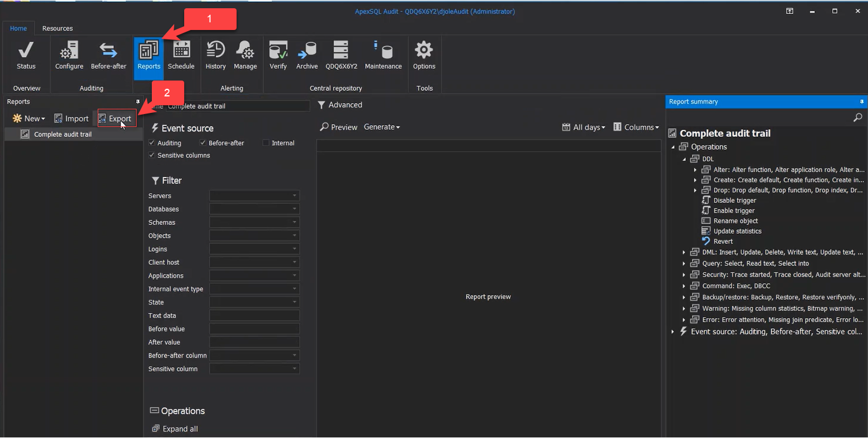
Task: Open the Before-after auditing tool
Action: pos(108,56)
